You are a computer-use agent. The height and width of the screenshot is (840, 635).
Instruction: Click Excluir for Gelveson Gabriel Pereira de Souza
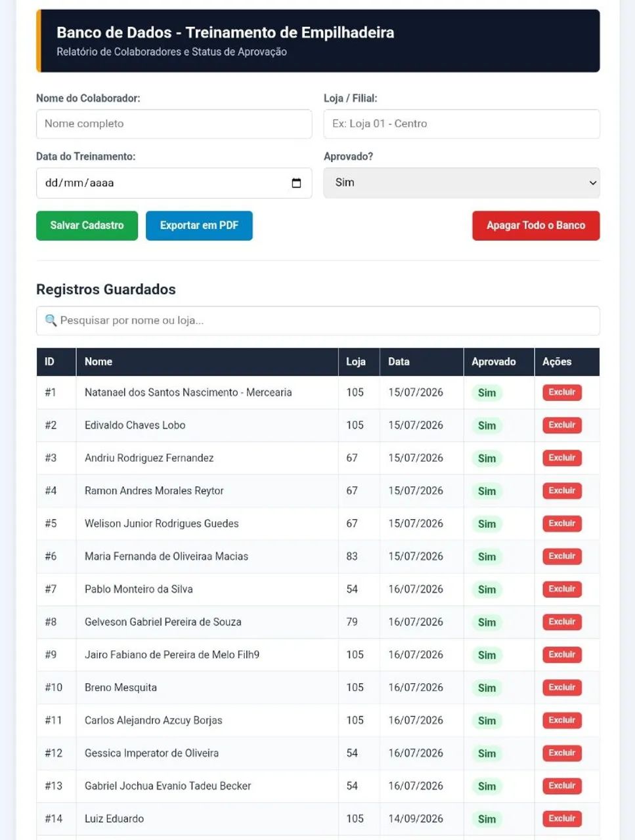click(x=562, y=622)
